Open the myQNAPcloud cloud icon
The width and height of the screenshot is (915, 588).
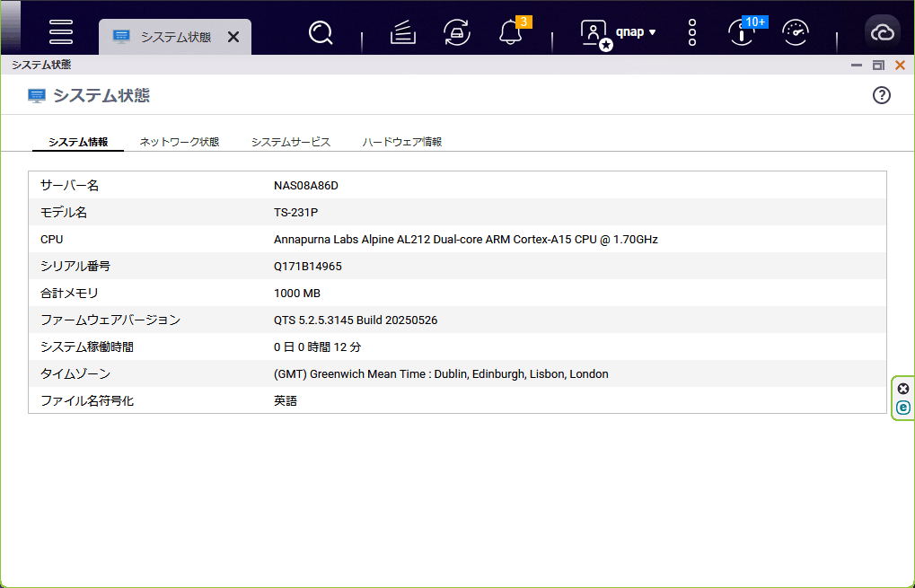pos(883,33)
